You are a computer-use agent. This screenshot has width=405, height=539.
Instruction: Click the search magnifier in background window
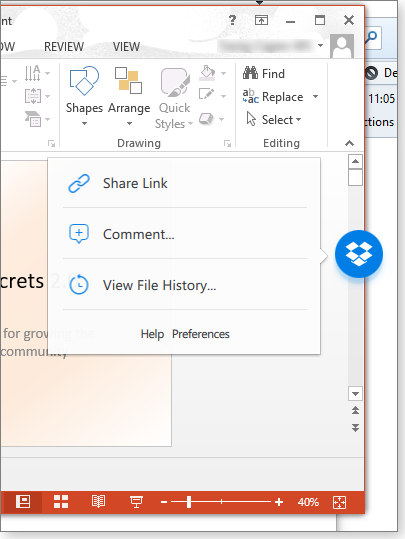[x=372, y=38]
